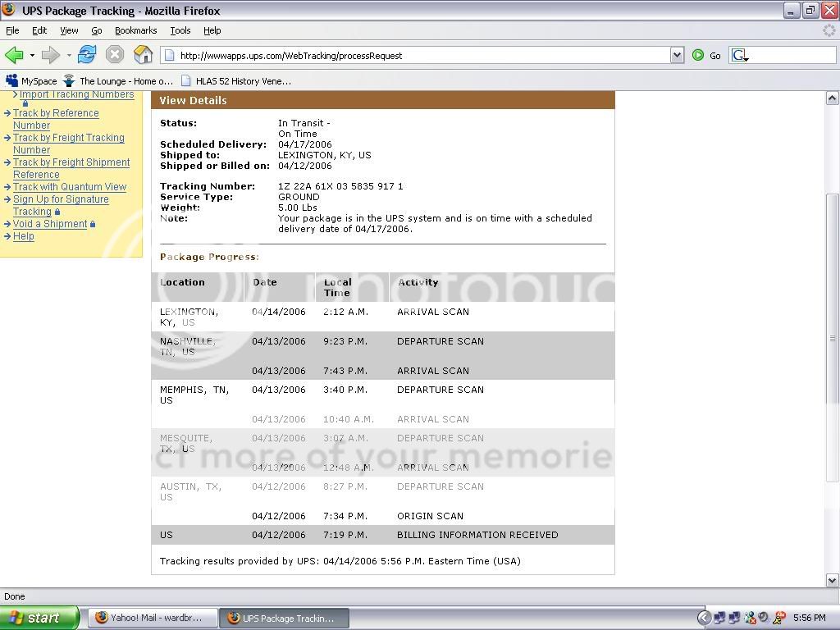Image resolution: width=840 pixels, height=630 pixels.
Task: Open the MySpace bookmark
Action: 32,81
